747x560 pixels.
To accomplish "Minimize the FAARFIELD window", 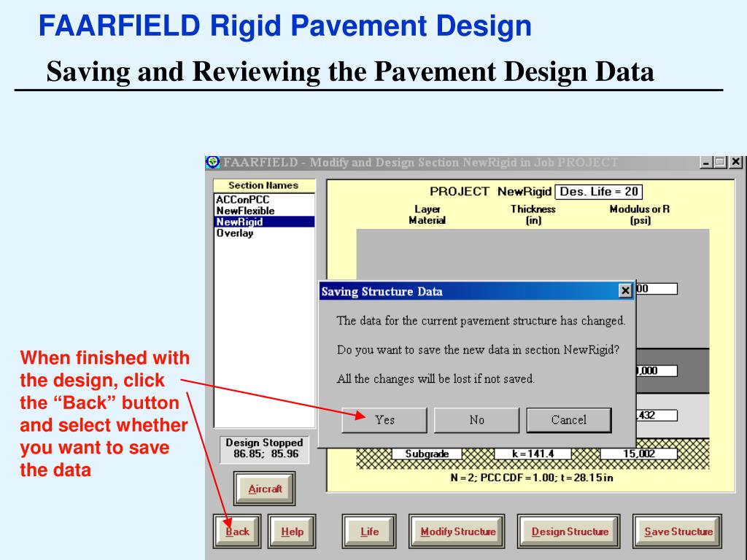I will click(706, 163).
